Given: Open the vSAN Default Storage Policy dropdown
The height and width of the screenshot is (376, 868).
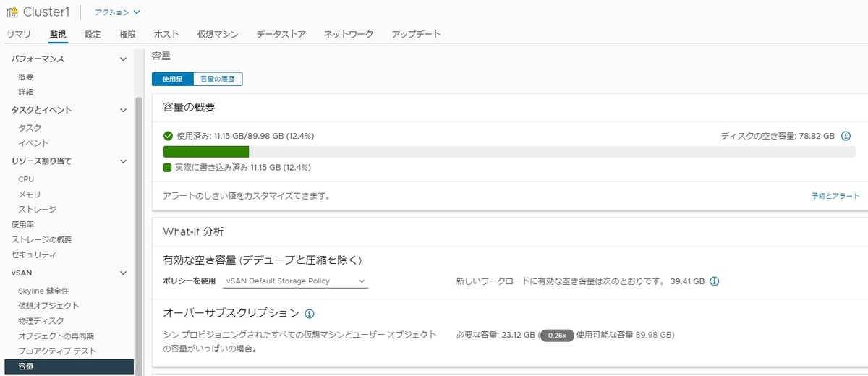Looking at the screenshot, I should pos(296,281).
